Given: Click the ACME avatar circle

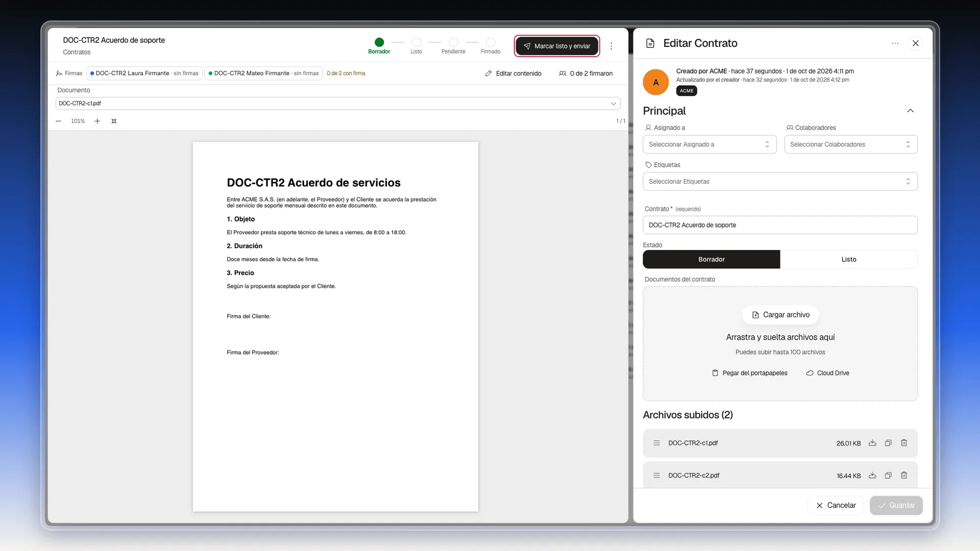Looking at the screenshot, I should click(656, 82).
